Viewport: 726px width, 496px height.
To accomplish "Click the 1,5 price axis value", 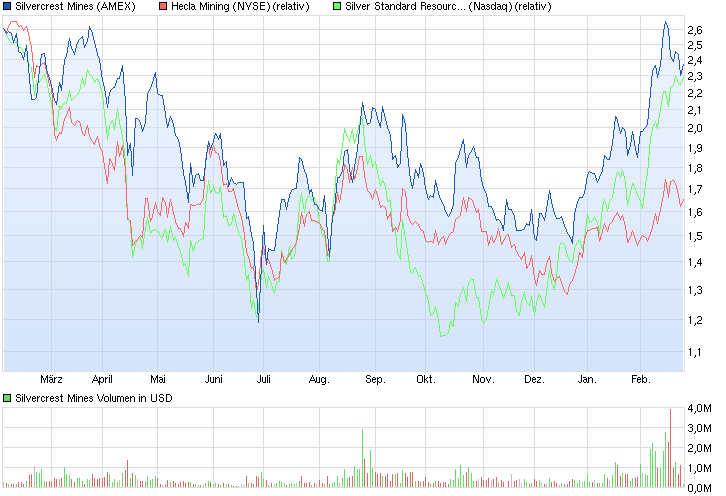I will click(695, 236).
